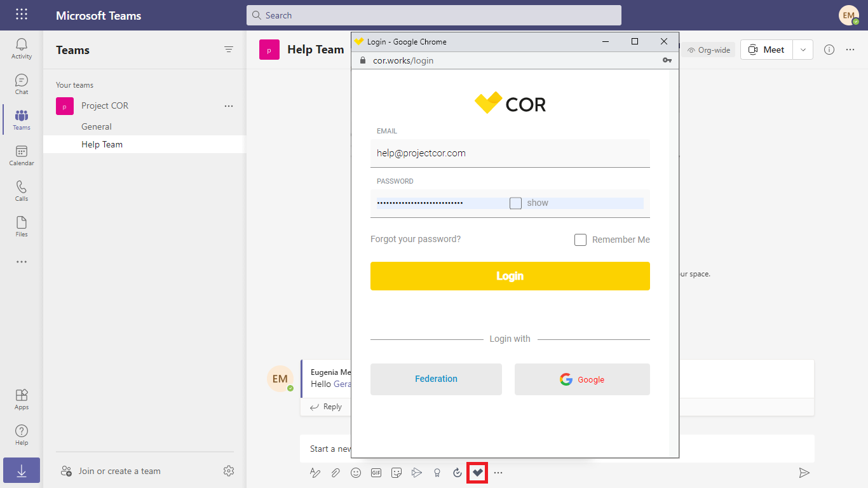This screenshot has width=868, height=488.
Task: Select the Teams icon in the sidebar
Action: tap(22, 119)
